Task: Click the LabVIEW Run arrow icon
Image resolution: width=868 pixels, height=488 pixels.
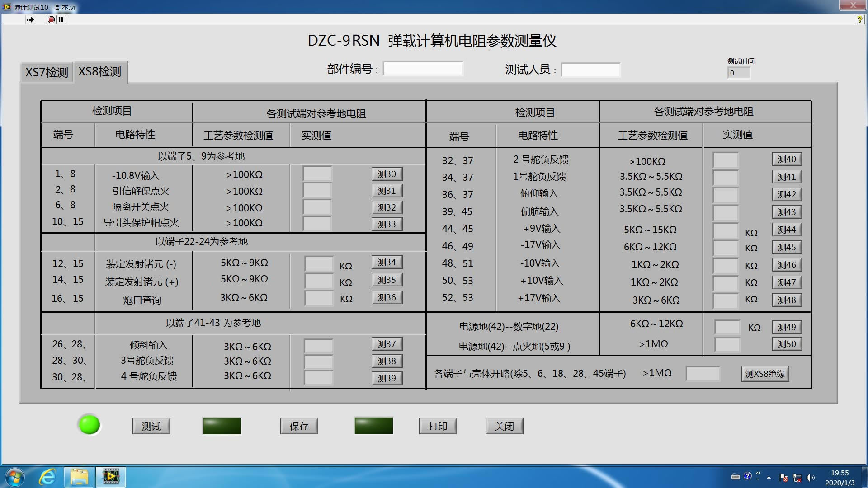Action: coord(30,19)
